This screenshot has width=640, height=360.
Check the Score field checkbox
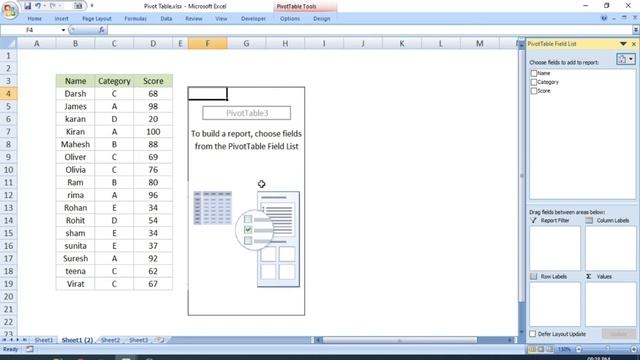coord(533,91)
